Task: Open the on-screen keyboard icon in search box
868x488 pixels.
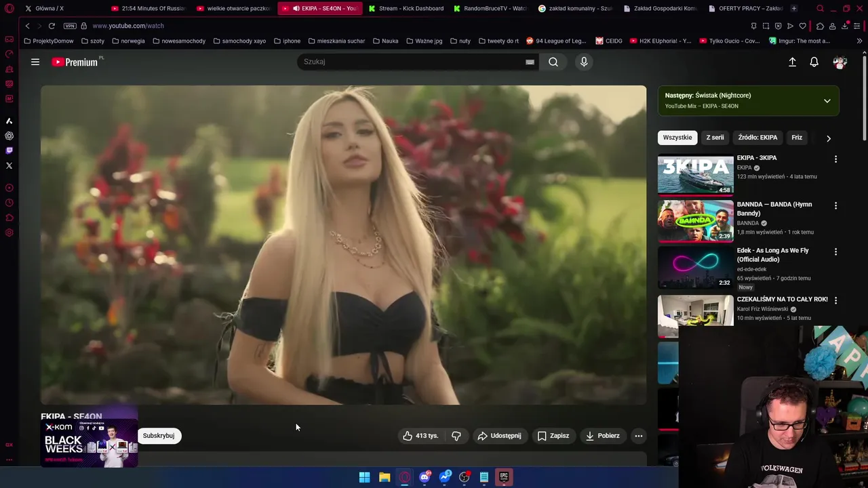Action: click(x=530, y=62)
